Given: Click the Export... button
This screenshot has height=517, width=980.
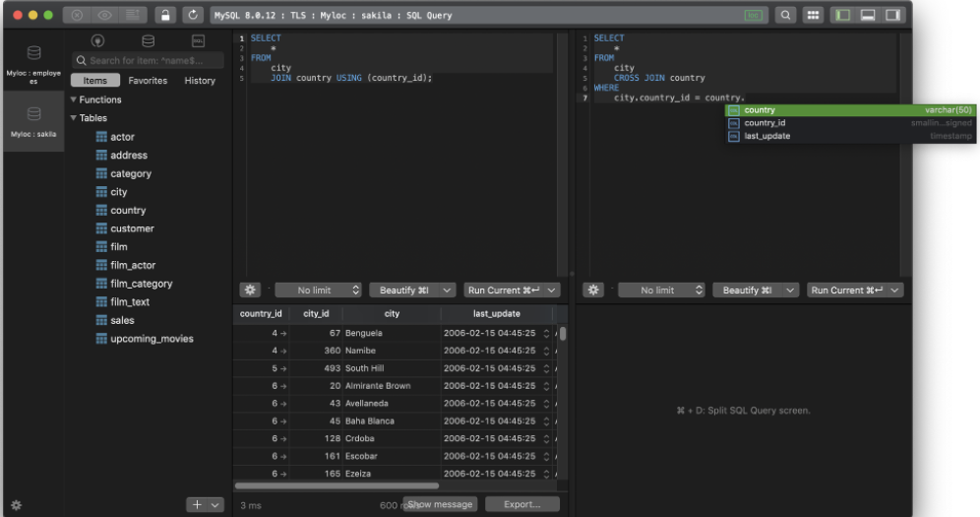Looking at the screenshot, I should click(521, 504).
